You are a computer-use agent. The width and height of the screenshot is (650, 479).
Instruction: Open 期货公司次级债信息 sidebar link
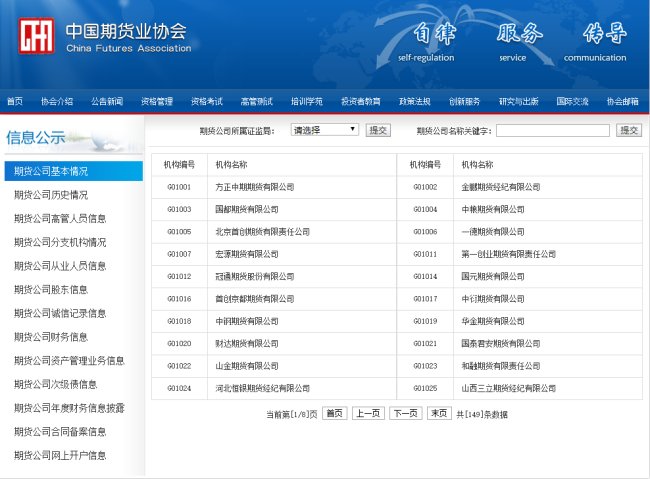[x=56, y=384]
